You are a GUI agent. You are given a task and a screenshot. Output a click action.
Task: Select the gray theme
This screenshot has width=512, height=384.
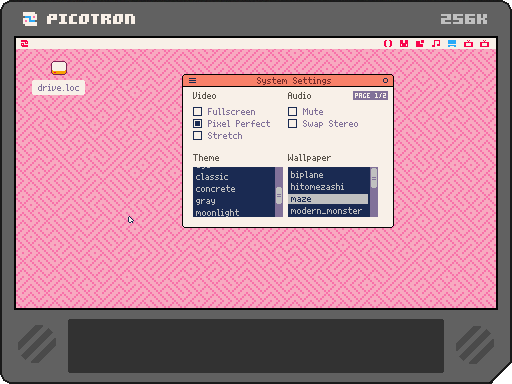[234, 201]
